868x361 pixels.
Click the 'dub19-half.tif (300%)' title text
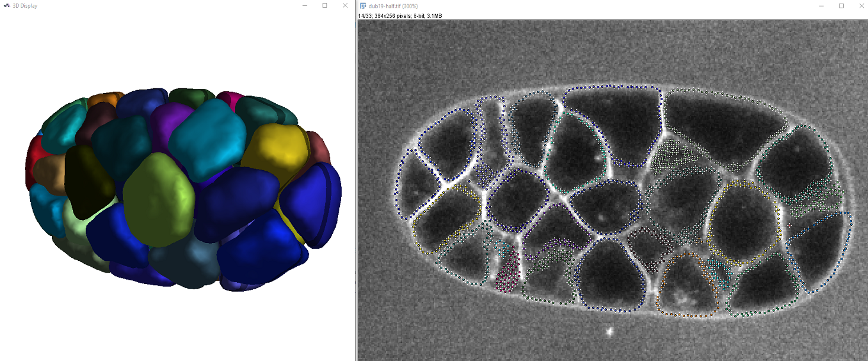[393, 6]
